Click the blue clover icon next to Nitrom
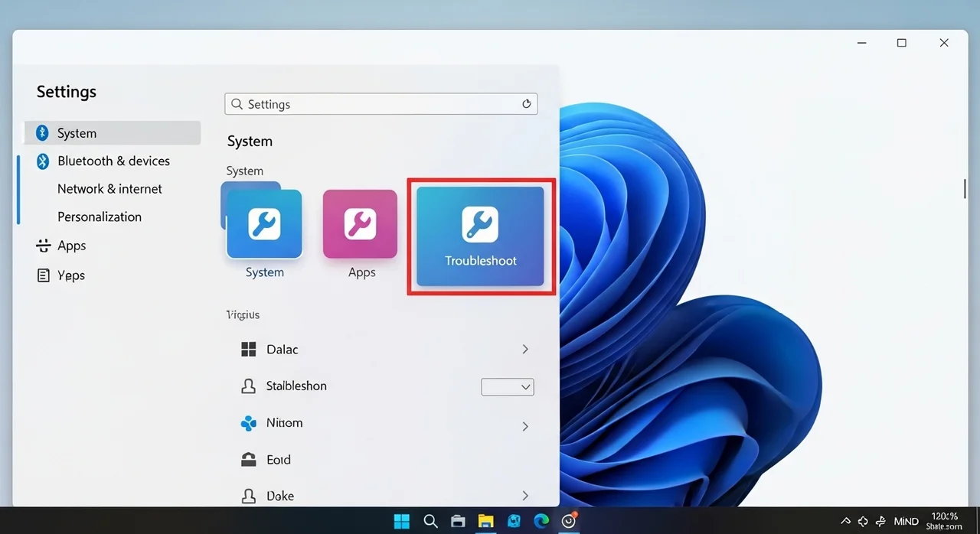 (248, 423)
